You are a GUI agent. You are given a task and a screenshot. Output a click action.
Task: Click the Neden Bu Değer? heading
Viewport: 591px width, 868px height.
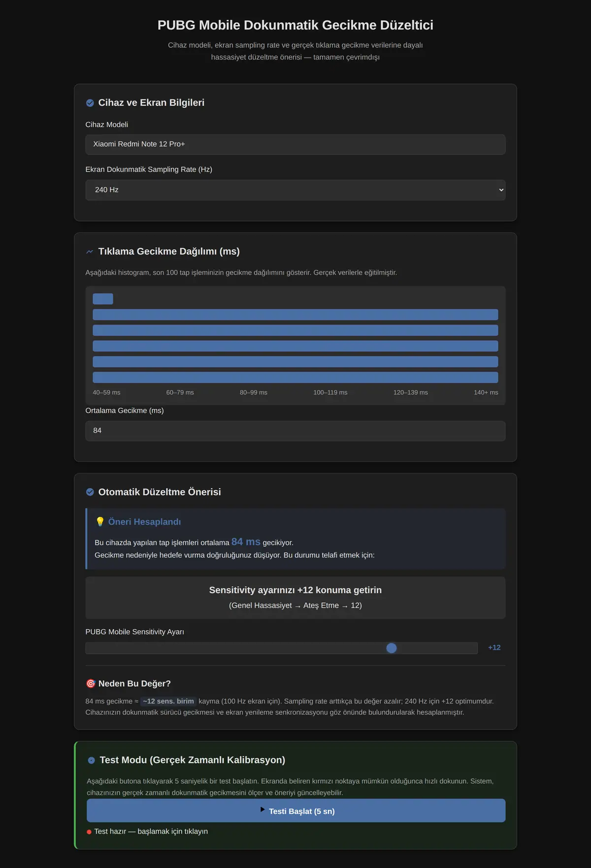click(134, 684)
